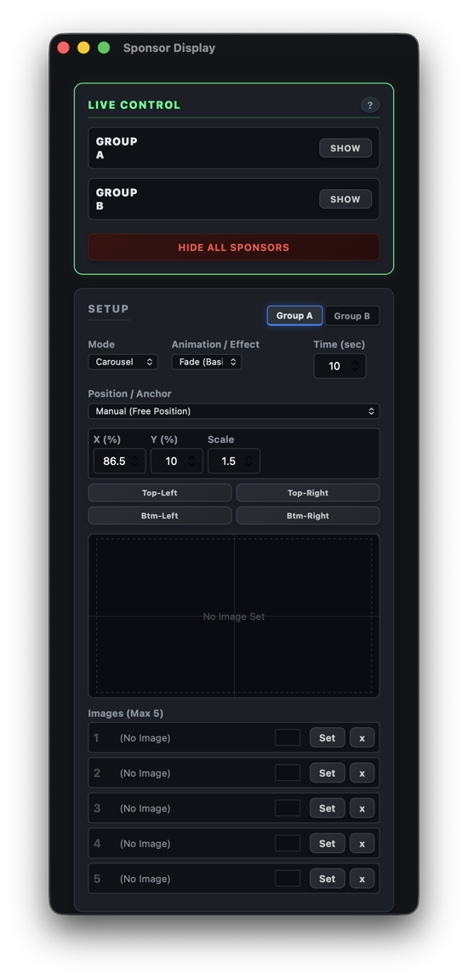Expand Position / Anchor Manual dropdown
The image size is (468, 980).
click(234, 411)
